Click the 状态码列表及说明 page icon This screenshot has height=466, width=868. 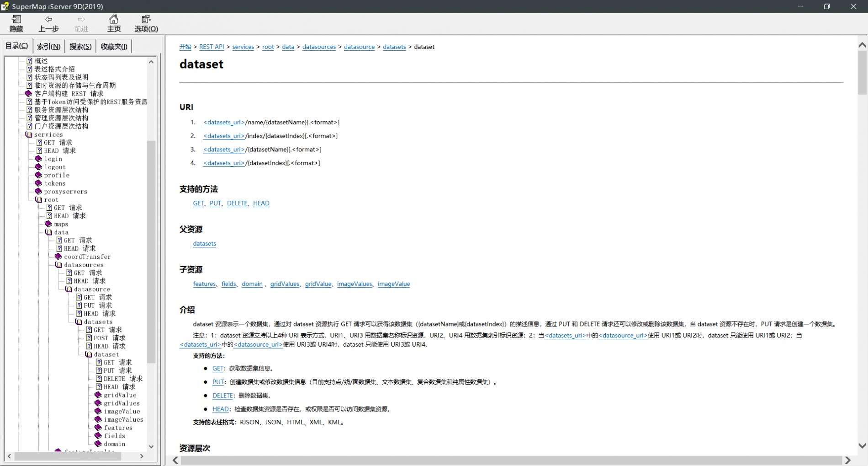[30, 77]
